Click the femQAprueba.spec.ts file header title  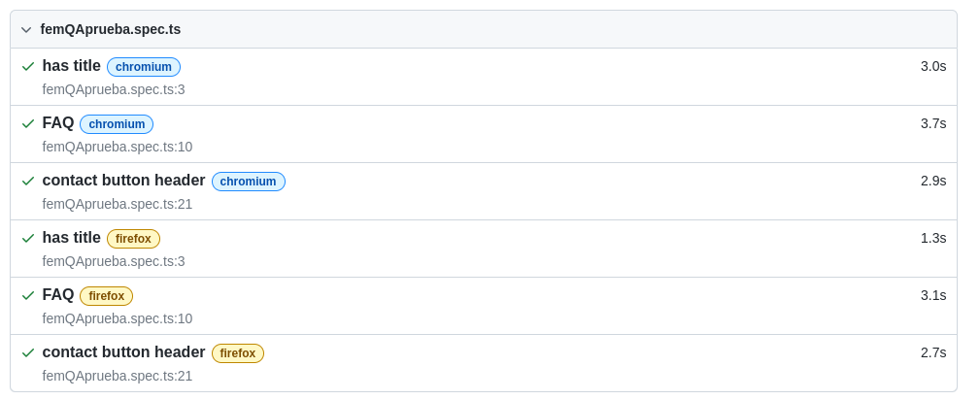111,29
